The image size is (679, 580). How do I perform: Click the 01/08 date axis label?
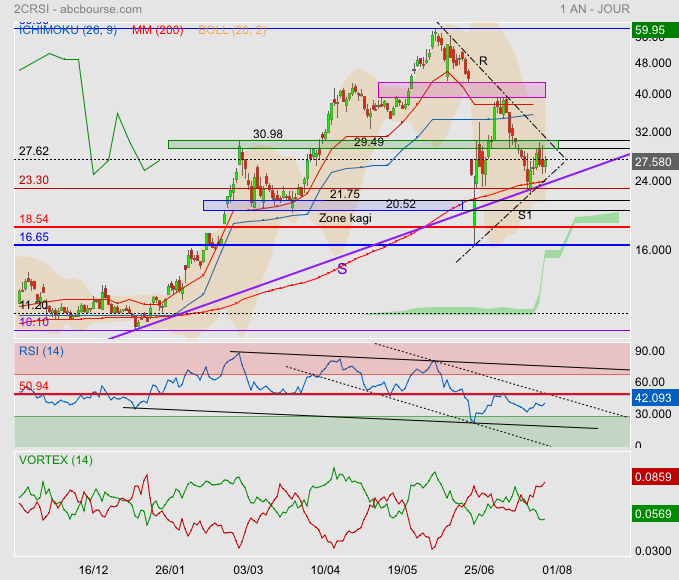click(557, 570)
